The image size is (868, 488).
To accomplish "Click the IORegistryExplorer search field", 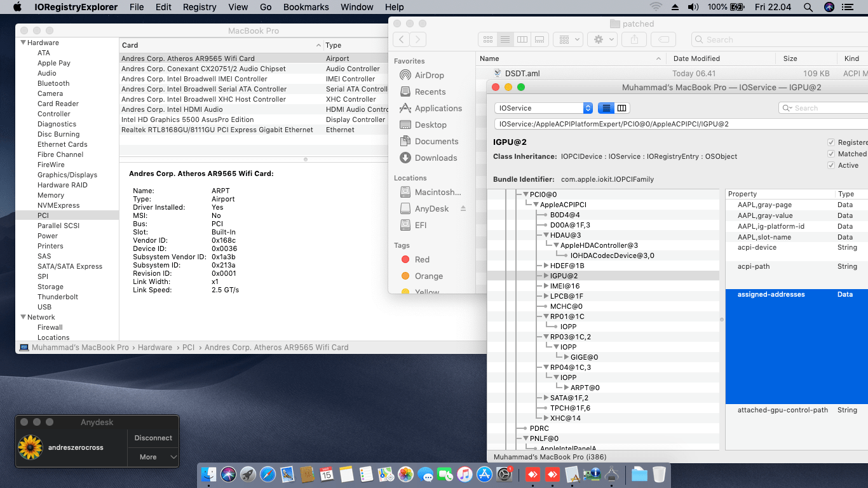I will (824, 108).
